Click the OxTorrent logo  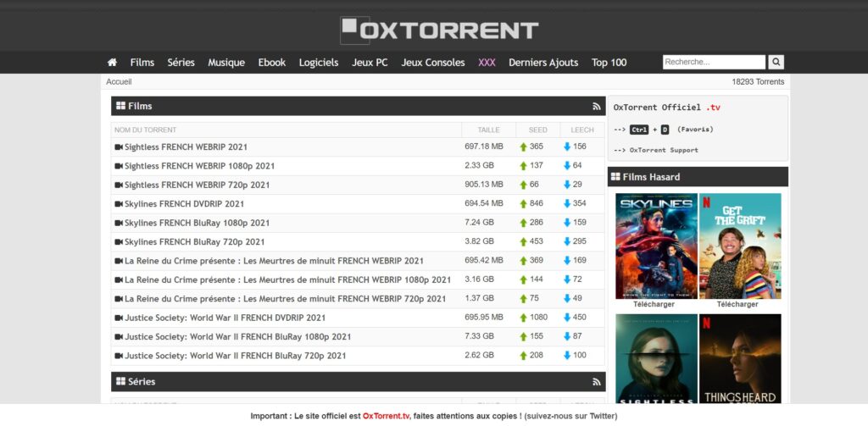pyautogui.click(x=439, y=30)
